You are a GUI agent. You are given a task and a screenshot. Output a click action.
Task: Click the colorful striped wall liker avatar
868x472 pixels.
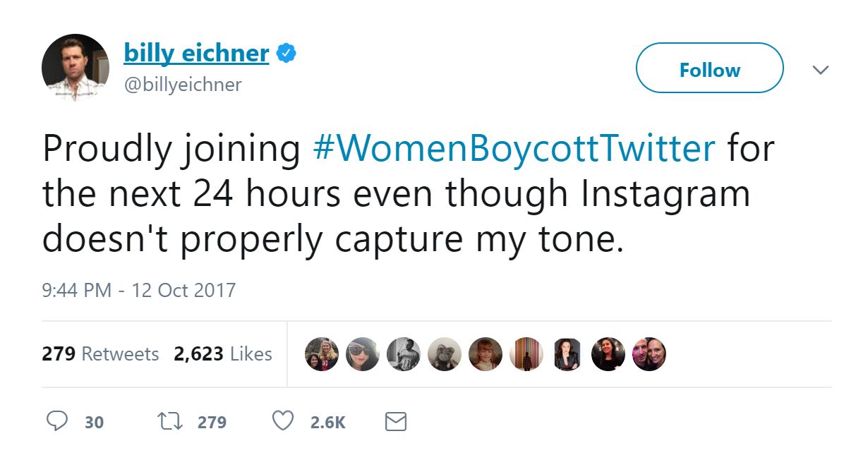(x=526, y=354)
